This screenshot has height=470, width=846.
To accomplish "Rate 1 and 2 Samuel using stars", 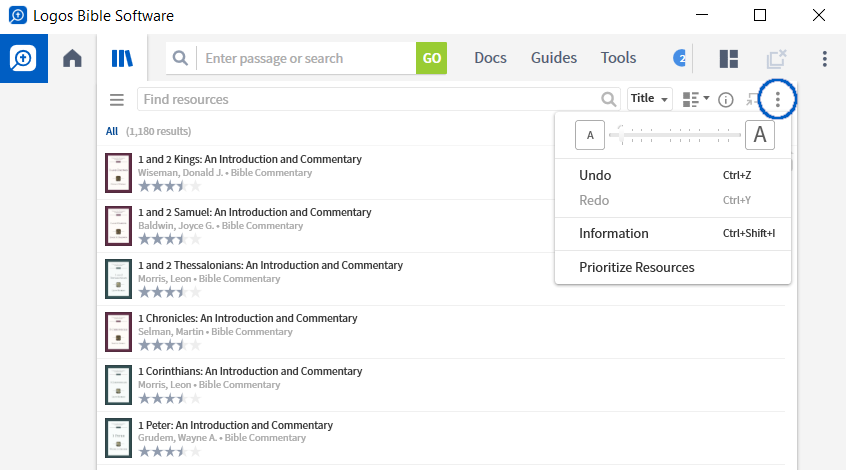I will pos(169,239).
